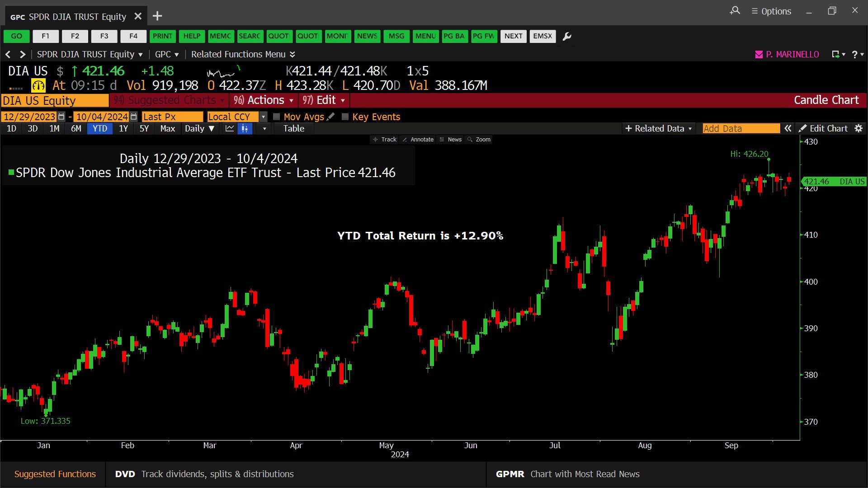Screen dimensions: 868x488
Task: Enable the Mov Avgs checkbox
Action: pyautogui.click(x=277, y=117)
